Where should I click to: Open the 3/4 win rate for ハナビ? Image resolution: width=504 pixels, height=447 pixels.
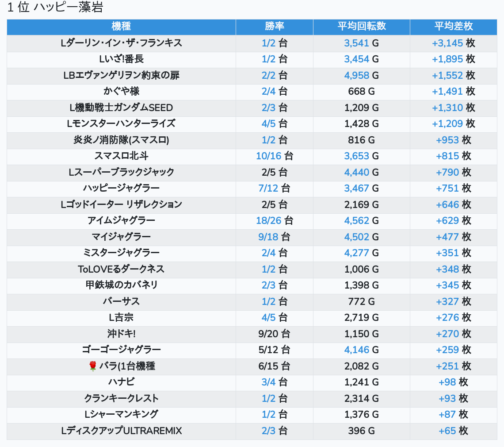[x=268, y=382]
